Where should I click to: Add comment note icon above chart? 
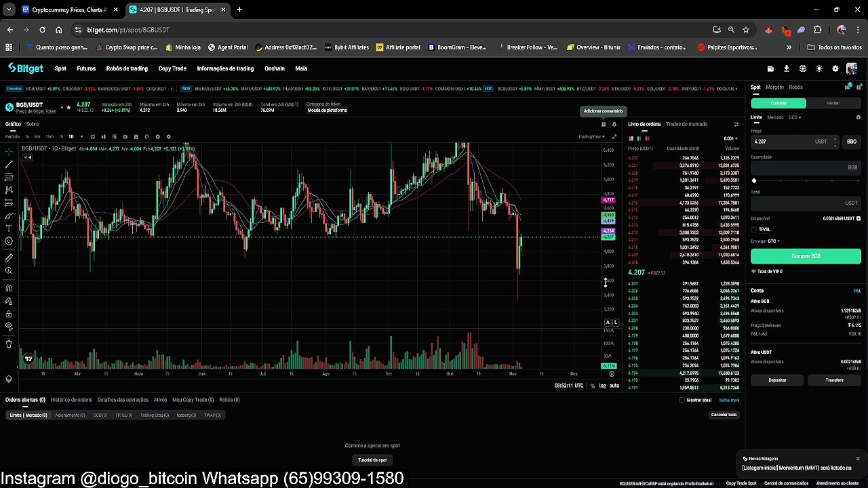tap(604, 124)
